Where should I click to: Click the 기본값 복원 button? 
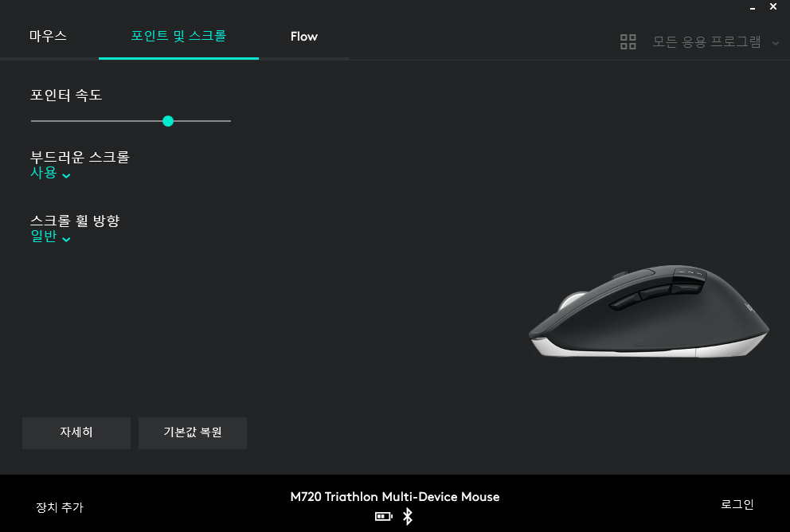[193, 432]
